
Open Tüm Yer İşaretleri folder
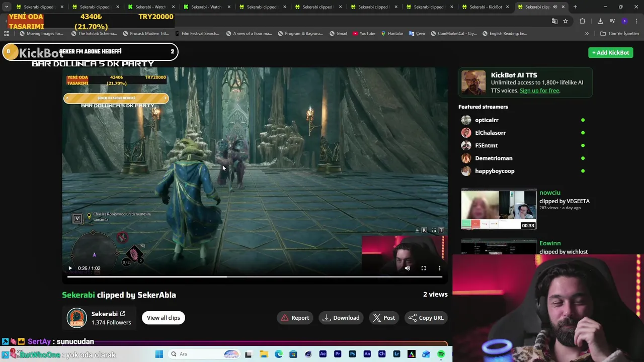[619, 34]
